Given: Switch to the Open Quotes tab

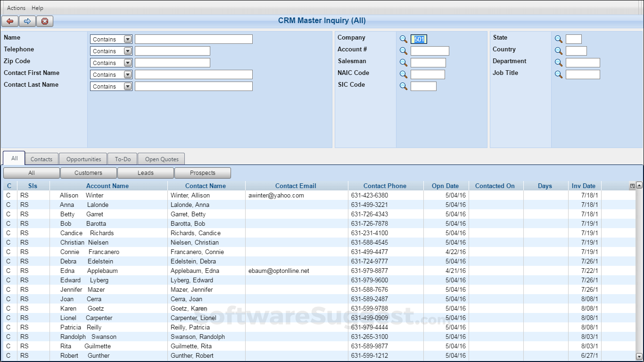Looking at the screenshot, I should click(x=162, y=159).
